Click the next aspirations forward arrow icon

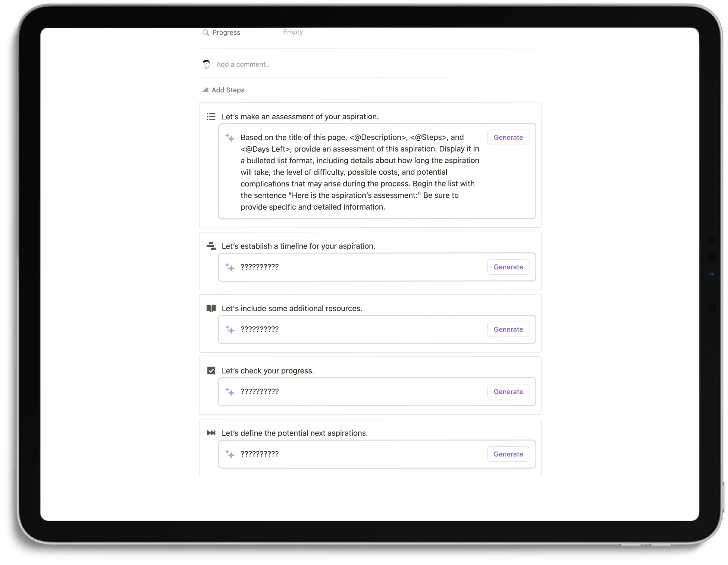[x=211, y=433]
